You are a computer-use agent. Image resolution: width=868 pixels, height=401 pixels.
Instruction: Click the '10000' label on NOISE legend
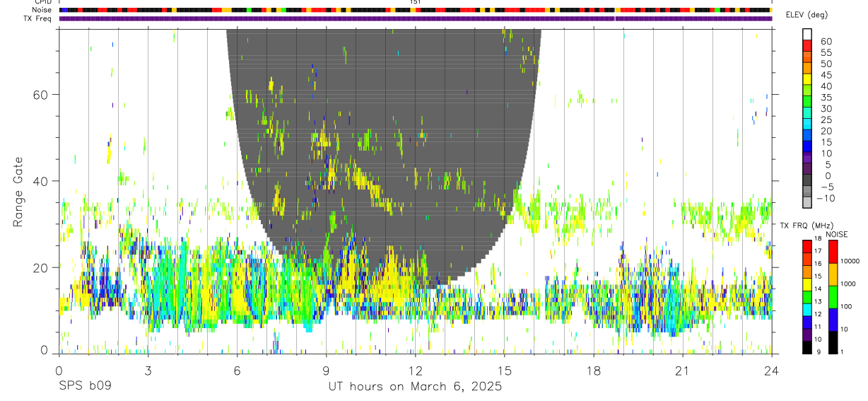click(850, 261)
